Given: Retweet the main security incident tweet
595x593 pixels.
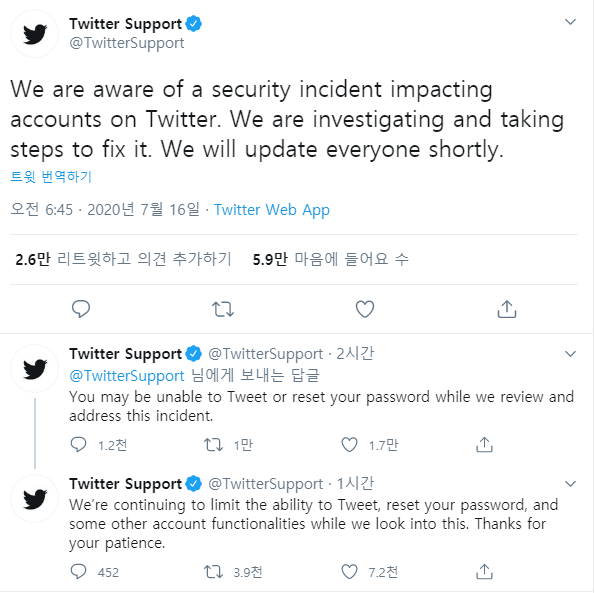Looking at the screenshot, I should [223, 309].
